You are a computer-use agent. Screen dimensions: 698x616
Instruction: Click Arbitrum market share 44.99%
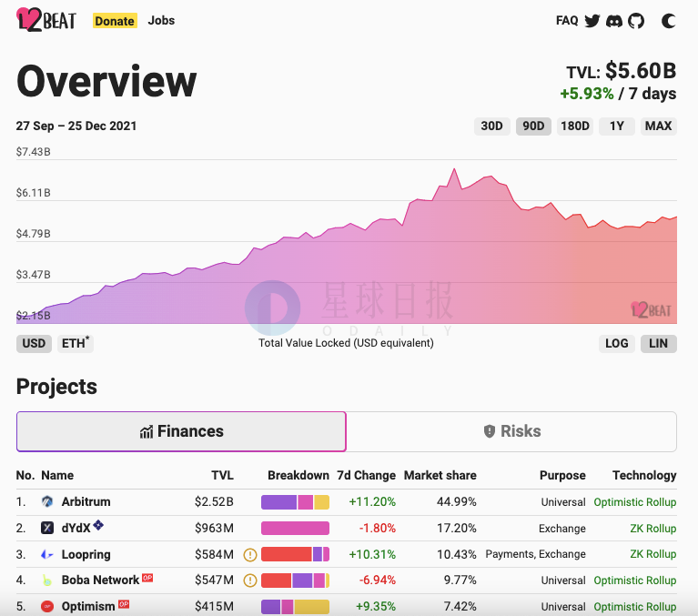pyautogui.click(x=456, y=502)
